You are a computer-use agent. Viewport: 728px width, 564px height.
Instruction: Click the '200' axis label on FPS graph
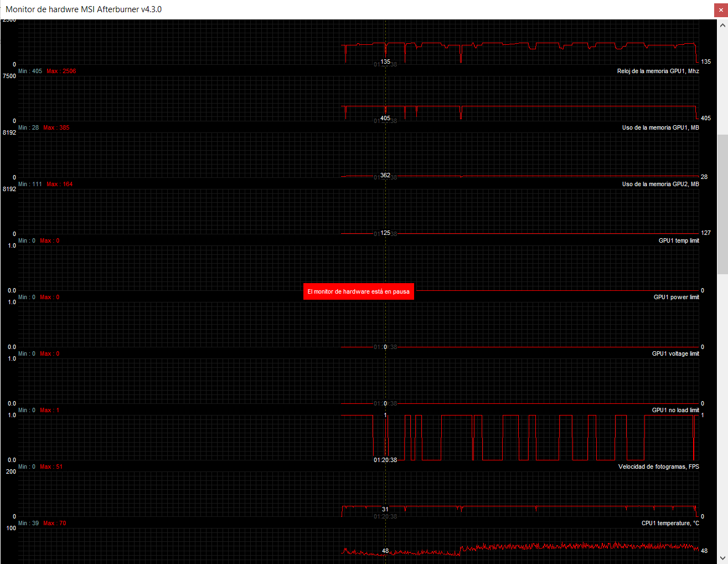(x=11, y=471)
